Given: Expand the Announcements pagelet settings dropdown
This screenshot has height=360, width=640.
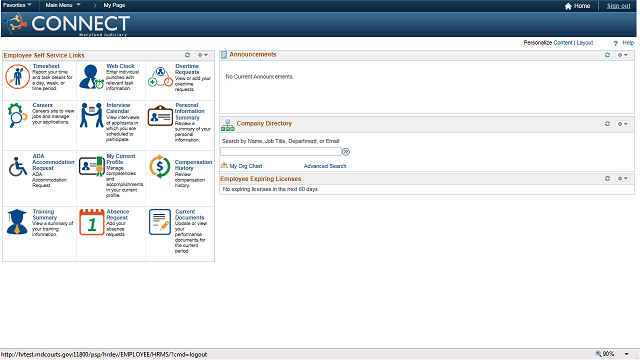Looking at the screenshot, I should coord(622,55).
